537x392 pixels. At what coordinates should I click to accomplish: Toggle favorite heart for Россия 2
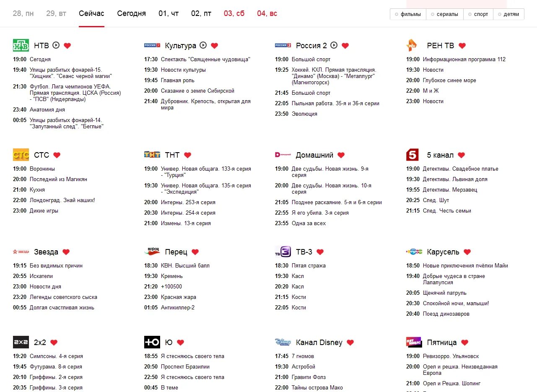(x=345, y=46)
